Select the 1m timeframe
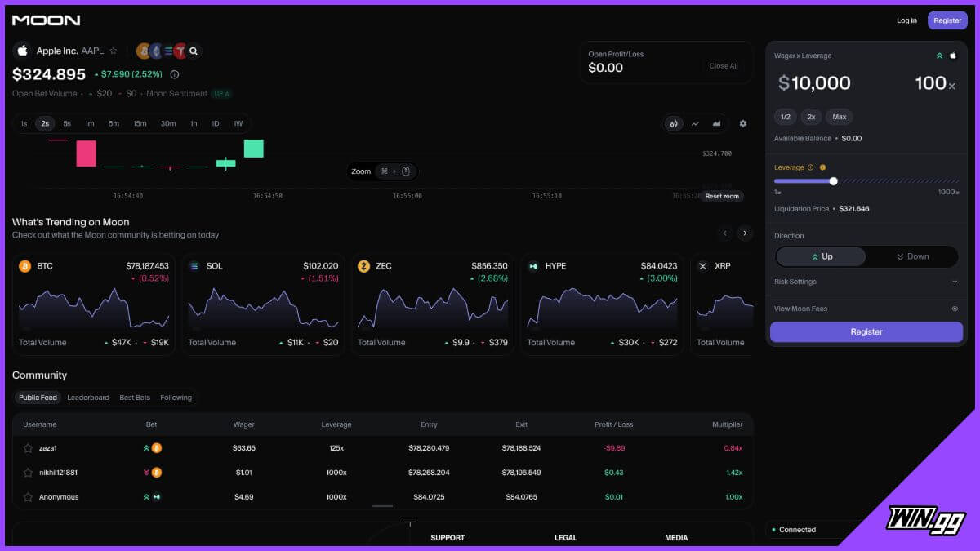Viewport: 980px width, 551px height. [x=90, y=124]
